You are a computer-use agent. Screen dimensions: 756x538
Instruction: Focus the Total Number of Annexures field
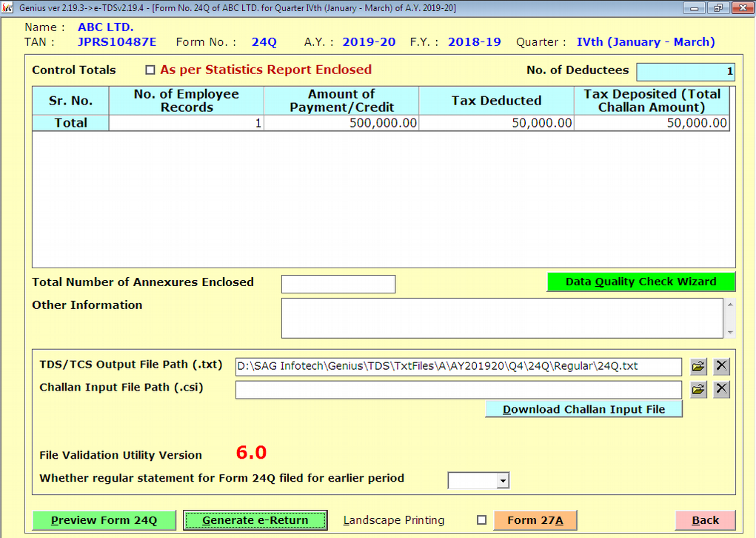click(x=338, y=284)
